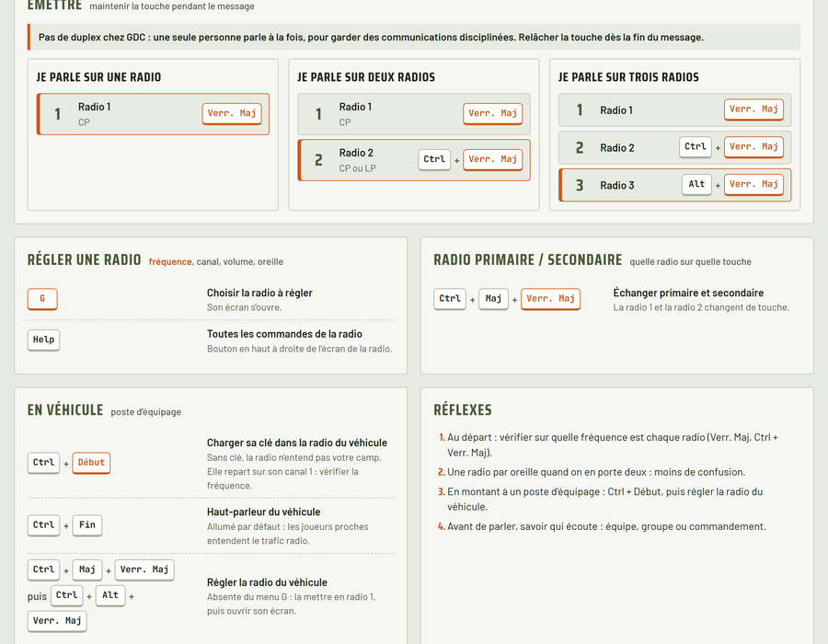The image size is (828, 644).
Task: Click the Pas de duplex chez GDC notice
Action: coord(414,37)
